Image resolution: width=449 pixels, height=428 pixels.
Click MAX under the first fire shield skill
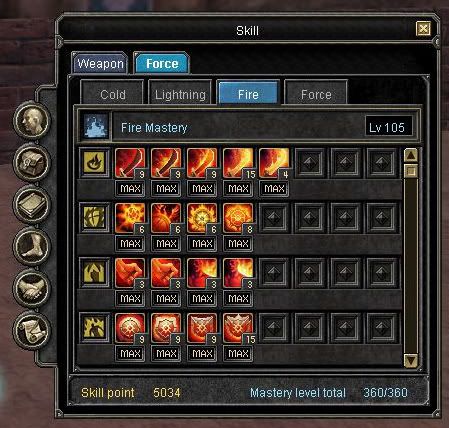130,353
